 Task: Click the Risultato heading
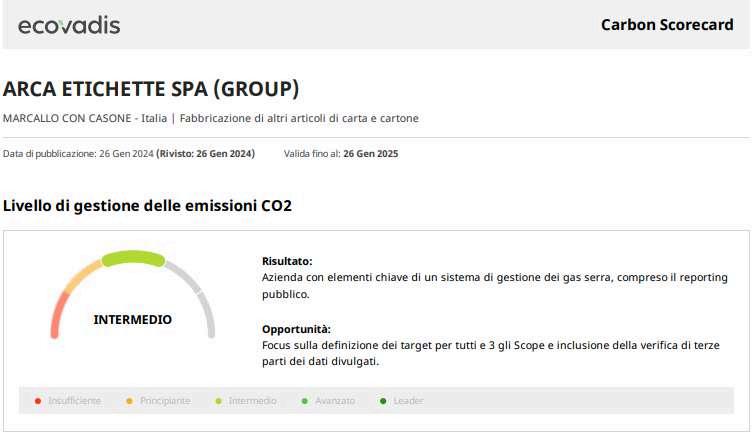tap(287, 260)
